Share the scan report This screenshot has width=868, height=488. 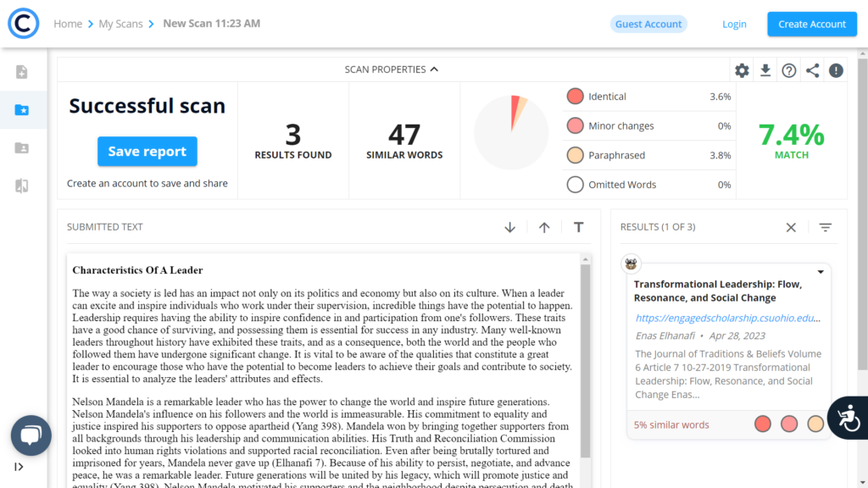(813, 70)
